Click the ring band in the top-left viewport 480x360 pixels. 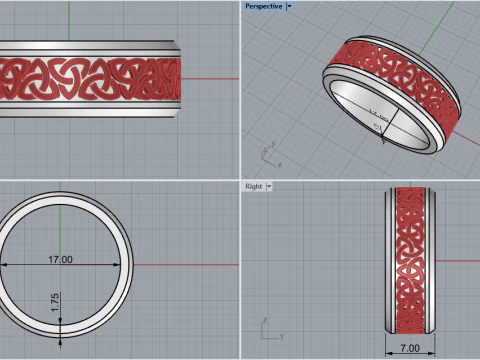90,79
